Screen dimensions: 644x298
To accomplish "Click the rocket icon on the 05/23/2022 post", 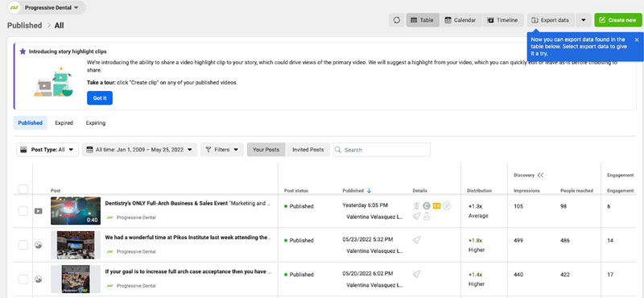I will pos(416,240).
